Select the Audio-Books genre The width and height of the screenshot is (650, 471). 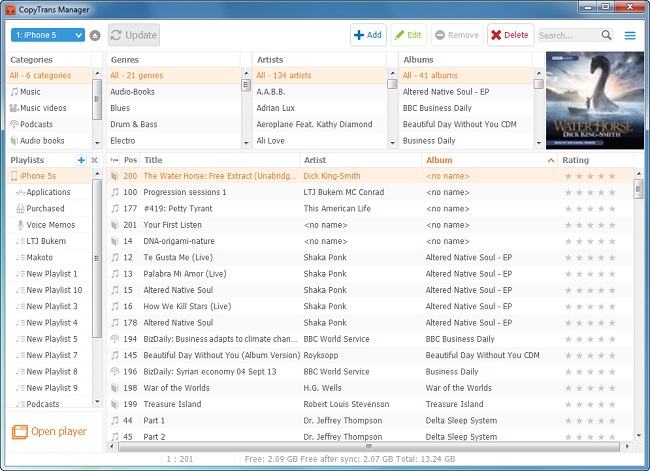coord(173,92)
